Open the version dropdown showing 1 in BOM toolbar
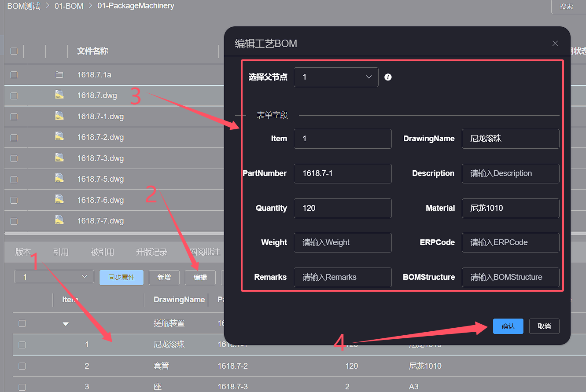 point(54,277)
